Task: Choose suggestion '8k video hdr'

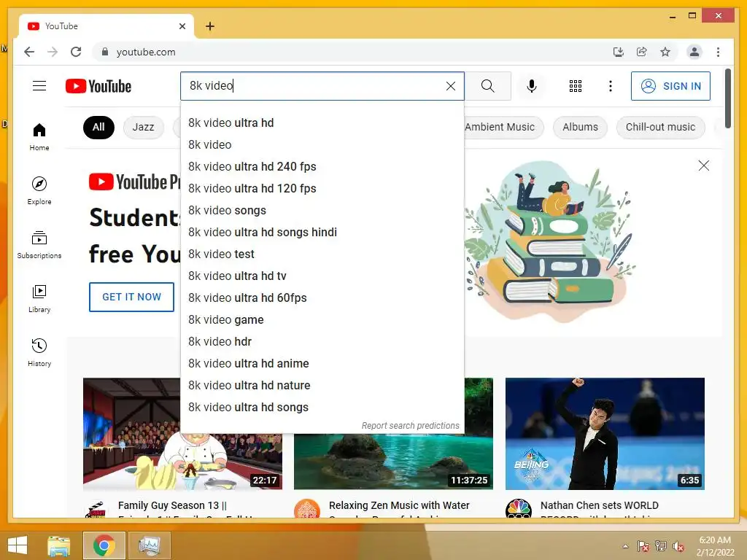Action: (x=322, y=342)
